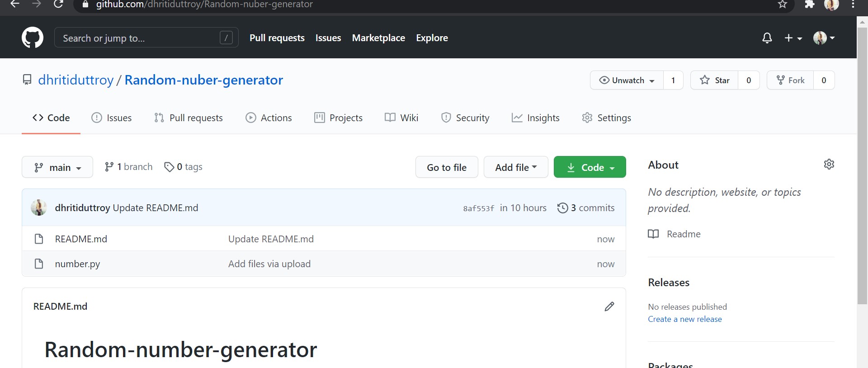
Task: Open the user avatar menu in GitHub header
Action: [x=824, y=38]
